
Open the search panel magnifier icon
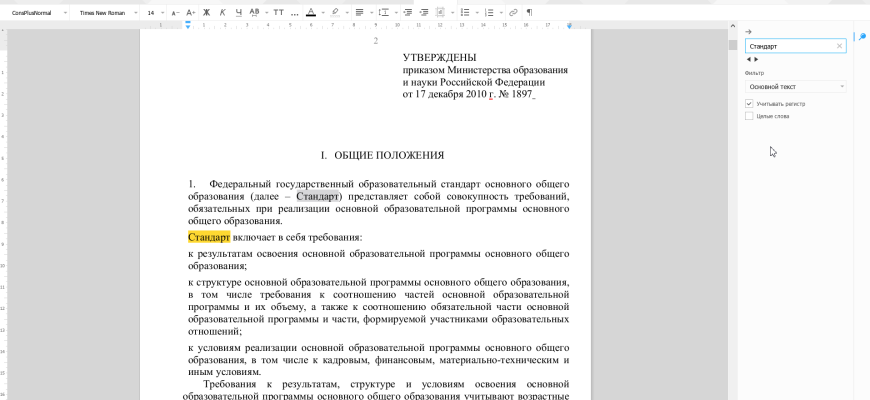(x=862, y=37)
